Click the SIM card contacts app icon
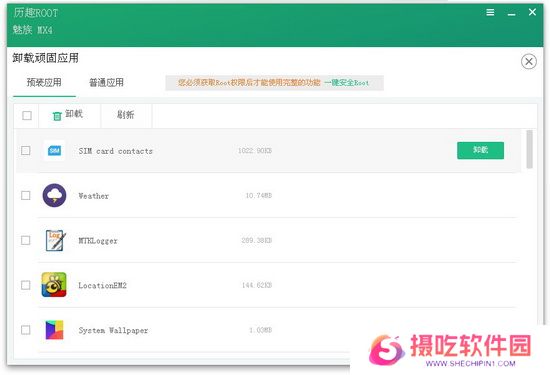Screen dimensions: 550x375 54,150
